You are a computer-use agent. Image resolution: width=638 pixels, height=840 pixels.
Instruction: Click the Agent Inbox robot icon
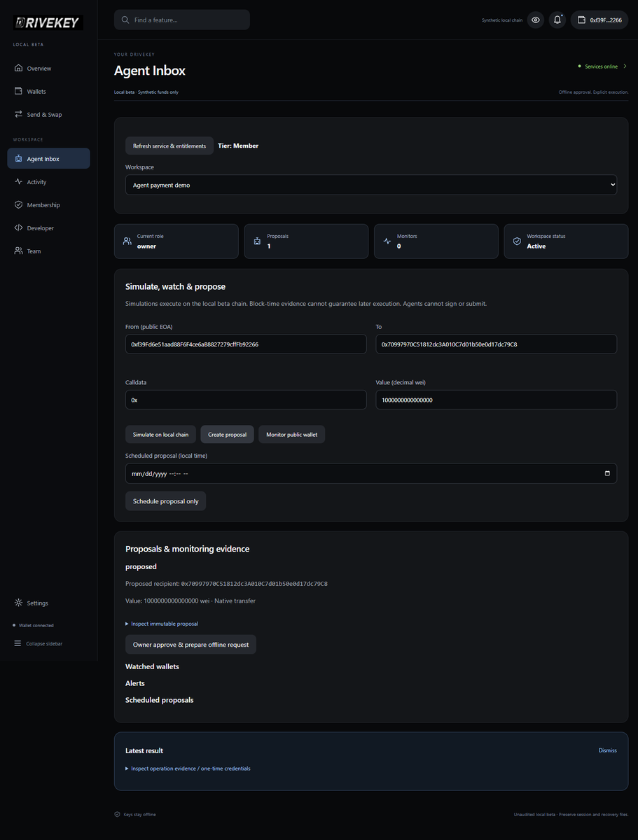click(x=18, y=159)
